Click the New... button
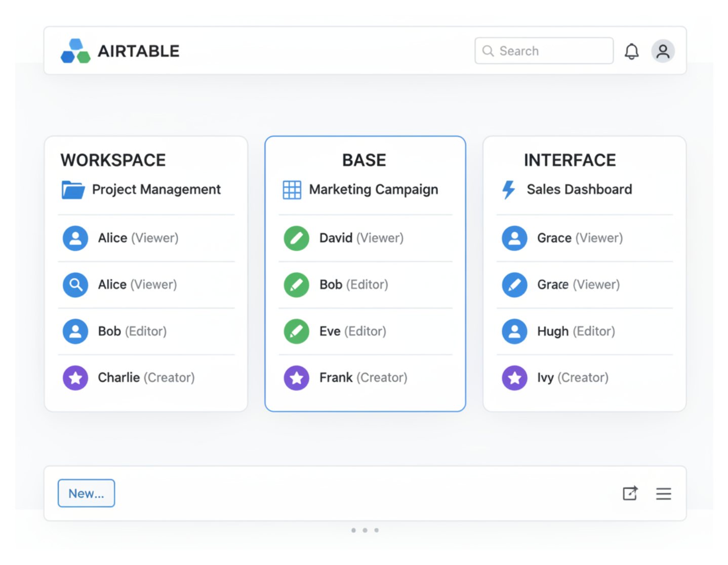Screen dimensions: 728x565 coord(86,493)
